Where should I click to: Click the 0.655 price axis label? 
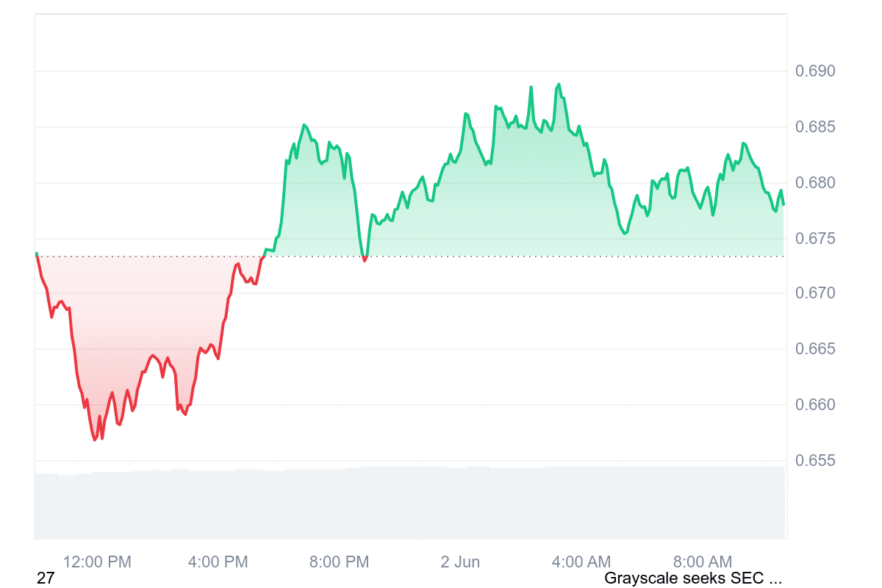point(815,461)
